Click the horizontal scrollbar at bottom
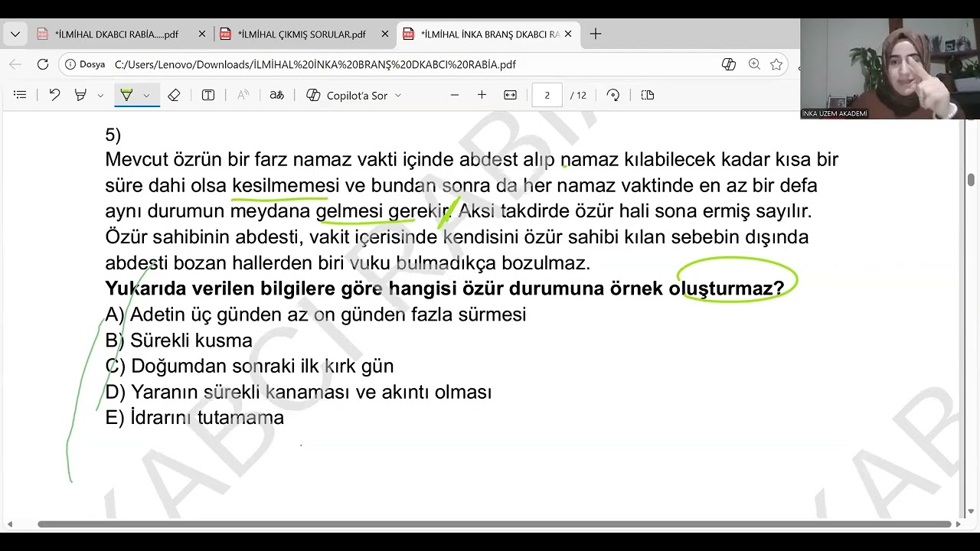Screen dimensions: 980x551 point(495,524)
